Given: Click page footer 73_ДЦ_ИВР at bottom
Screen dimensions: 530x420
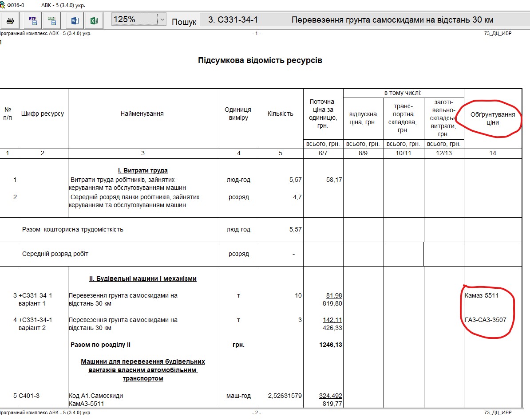Looking at the screenshot, I should (498, 412).
